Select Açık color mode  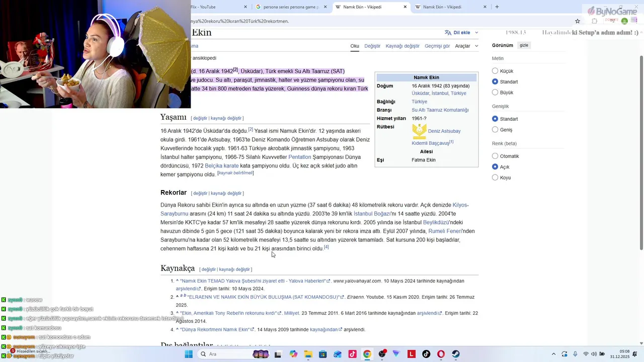495,167
